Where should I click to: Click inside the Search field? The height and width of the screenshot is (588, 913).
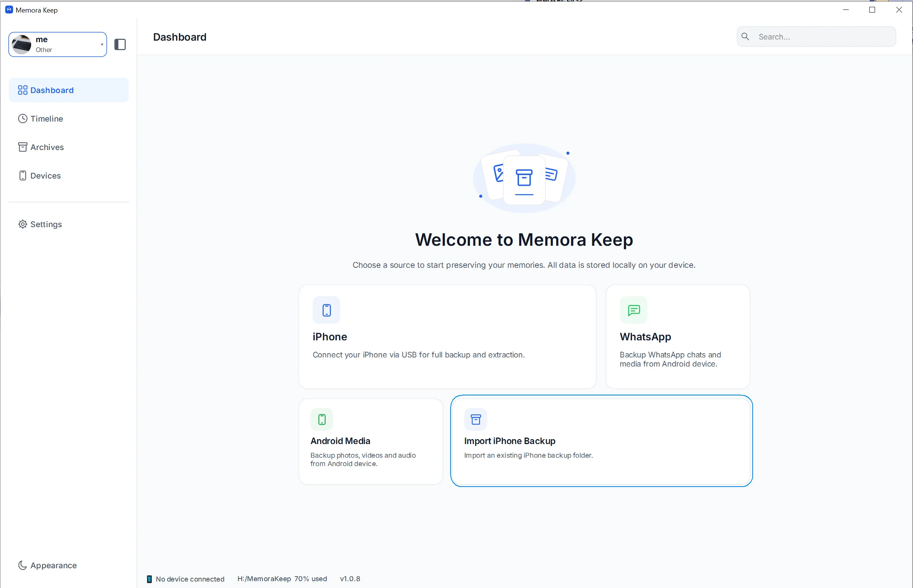816,36
